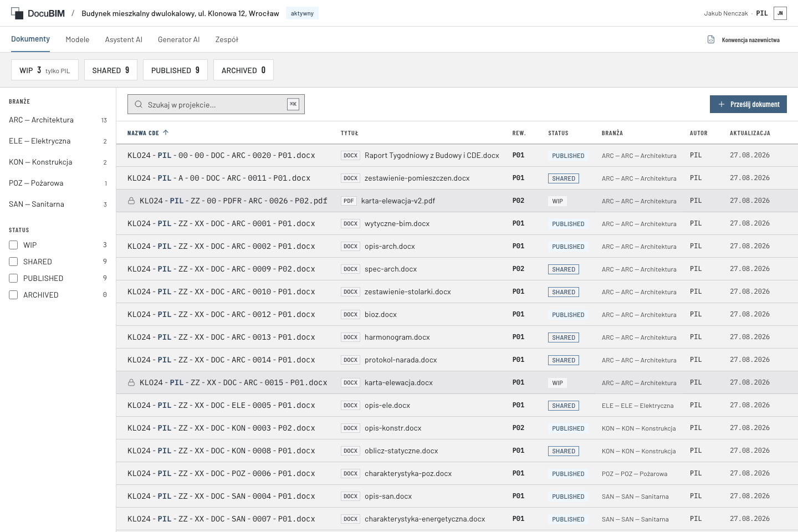Image resolution: width=798 pixels, height=532 pixels.
Task: Click the keyboard shortcut badge in search
Action: (293, 104)
